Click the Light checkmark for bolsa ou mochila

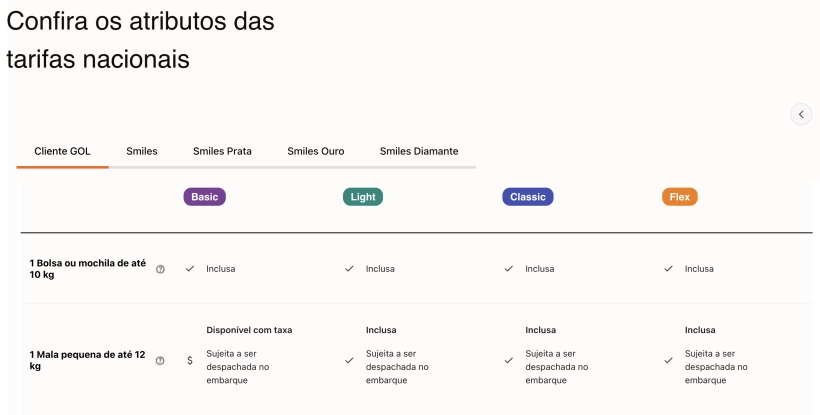[x=349, y=269]
